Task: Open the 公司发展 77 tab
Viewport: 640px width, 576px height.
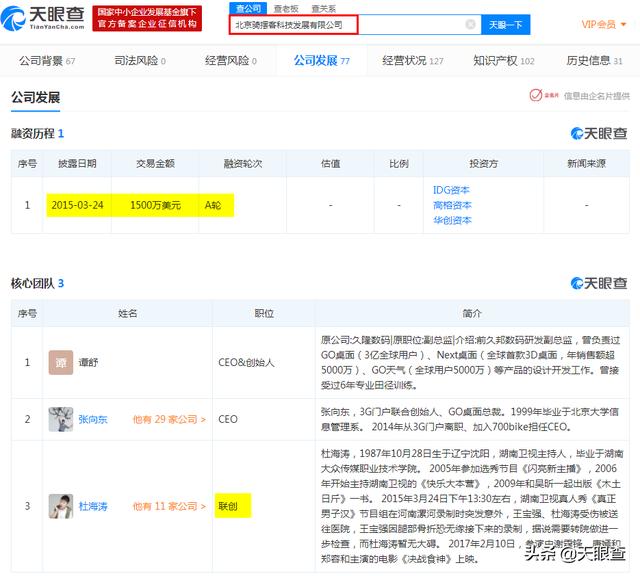Action: click(322, 61)
